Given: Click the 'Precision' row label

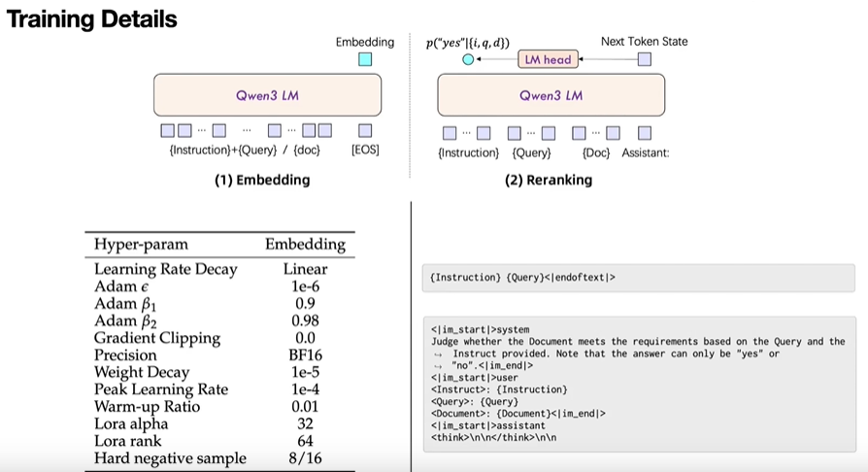Looking at the screenshot, I should (125, 355).
